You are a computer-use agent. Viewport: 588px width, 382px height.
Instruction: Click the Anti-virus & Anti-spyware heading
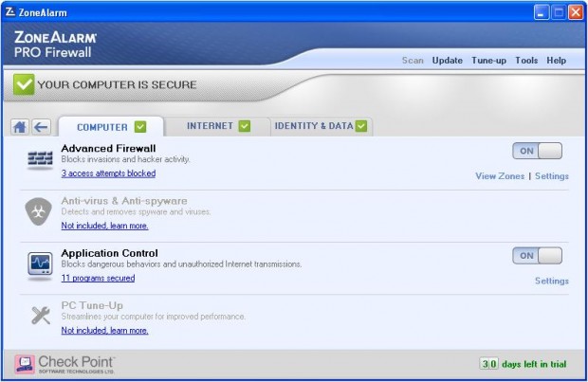coord(124,201)
